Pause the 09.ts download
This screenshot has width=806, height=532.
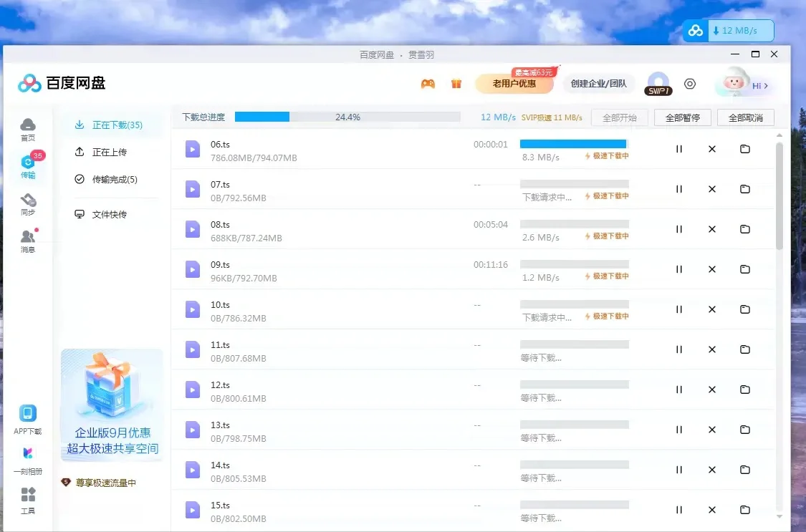678,269
